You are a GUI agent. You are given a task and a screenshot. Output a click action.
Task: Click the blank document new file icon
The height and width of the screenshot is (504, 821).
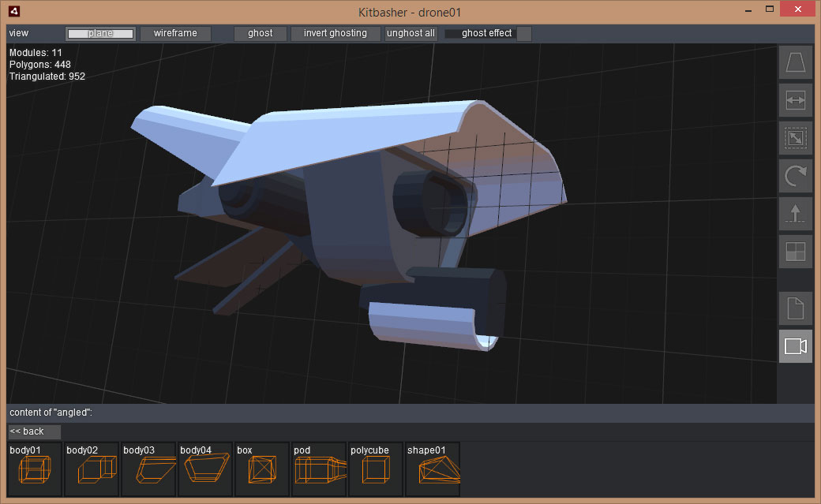pyautogui.click(x=795, y=308)
